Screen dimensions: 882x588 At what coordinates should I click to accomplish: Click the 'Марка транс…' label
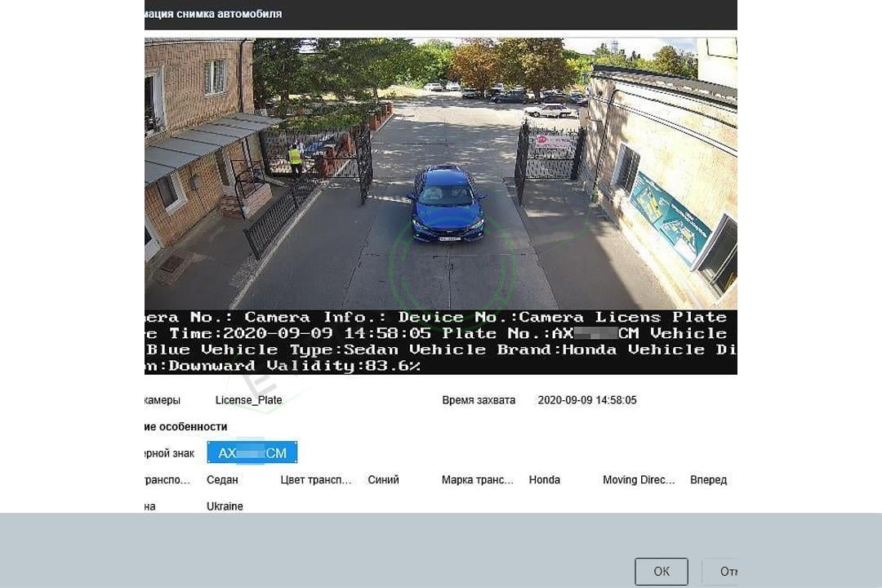click(478, 480)
